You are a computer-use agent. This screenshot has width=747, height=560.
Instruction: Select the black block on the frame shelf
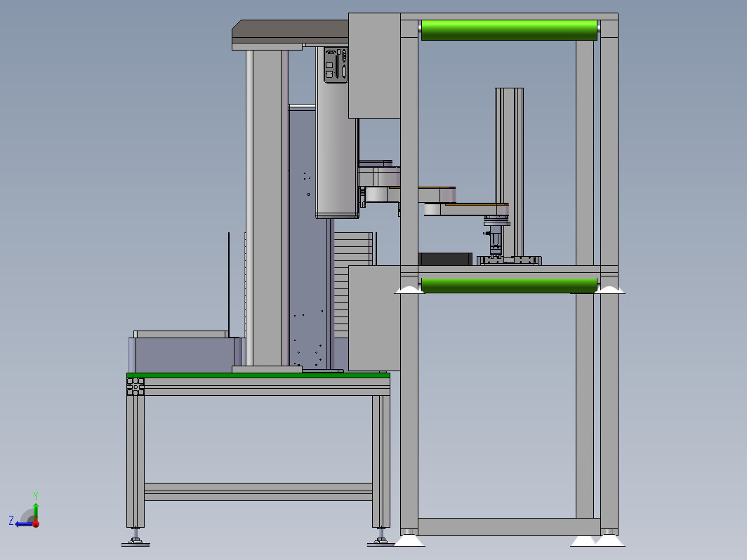(445, 259)
